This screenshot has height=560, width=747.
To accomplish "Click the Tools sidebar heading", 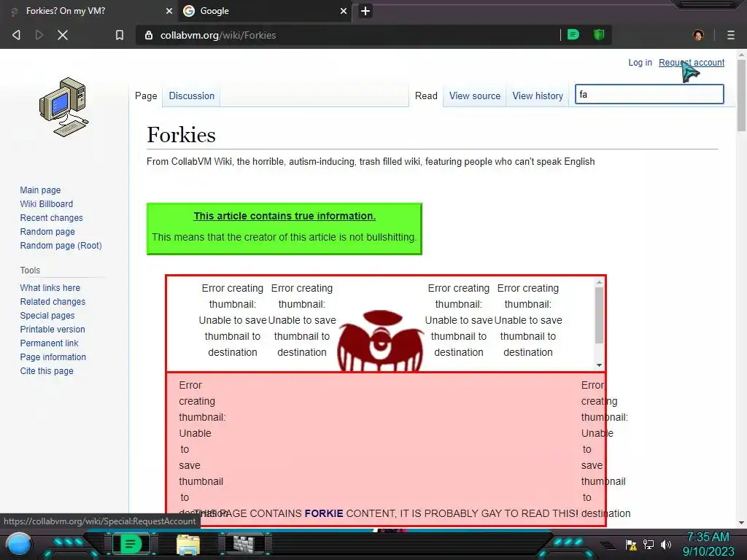I will (x=30, y=270).
